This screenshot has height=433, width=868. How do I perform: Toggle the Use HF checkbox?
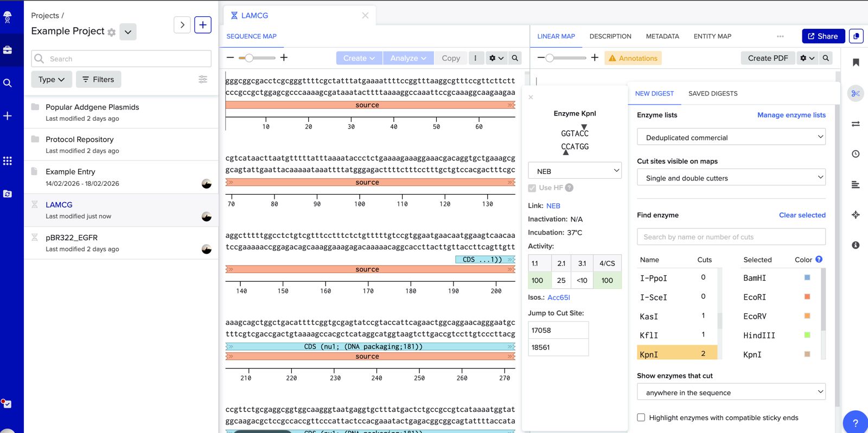coord(532,188)
